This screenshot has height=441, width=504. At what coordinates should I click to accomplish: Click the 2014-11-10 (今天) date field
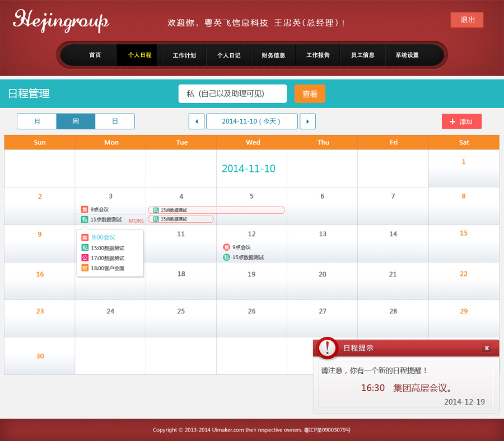251,121
